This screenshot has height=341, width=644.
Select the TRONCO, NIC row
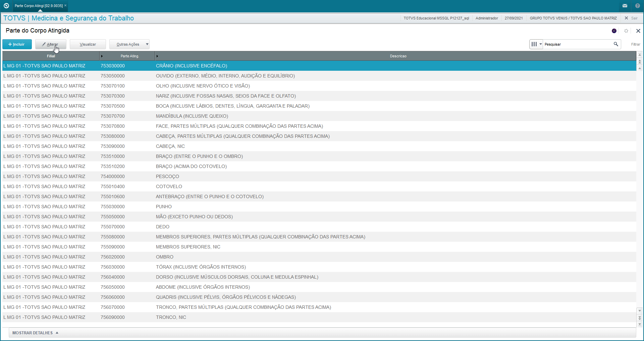pos(319,317)
